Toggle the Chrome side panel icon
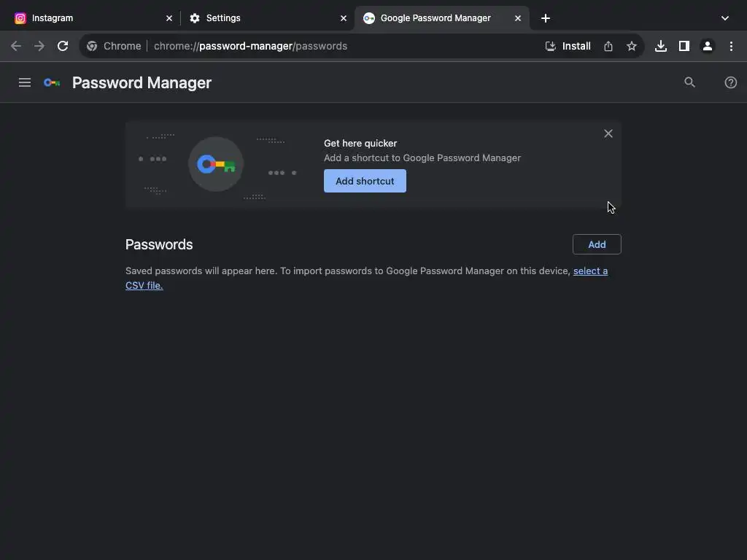747x560 pixels. [684, 46]
